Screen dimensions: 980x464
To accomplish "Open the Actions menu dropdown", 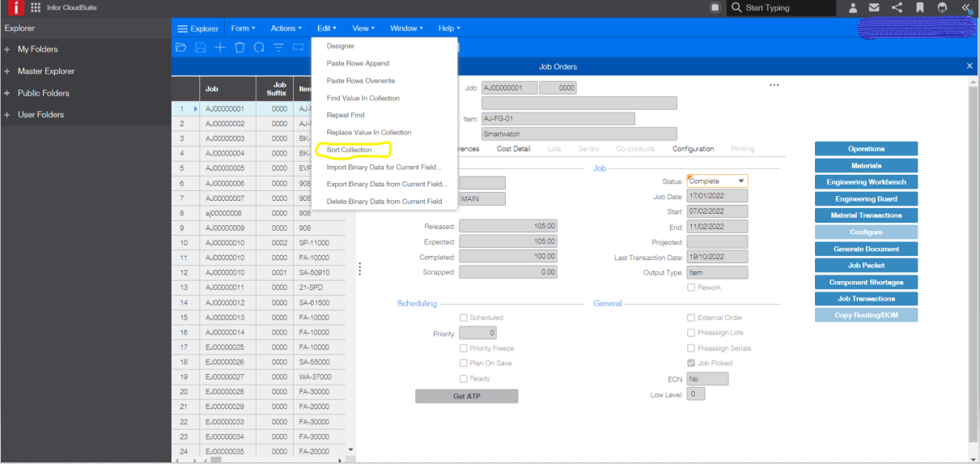I will pos(286,28).
